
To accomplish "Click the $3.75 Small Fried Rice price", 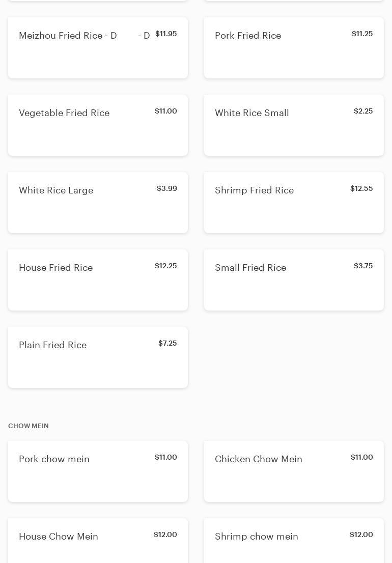I will (x=363, y=266).
